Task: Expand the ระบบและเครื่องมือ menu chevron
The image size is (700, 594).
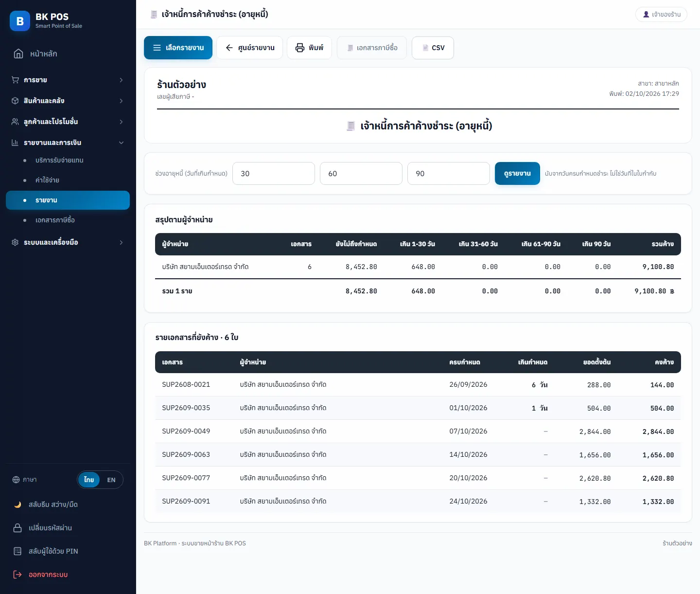Action: tap(121, 242)
